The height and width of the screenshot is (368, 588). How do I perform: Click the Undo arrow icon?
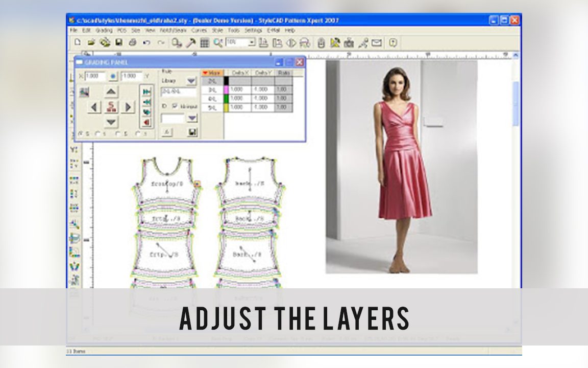146,43
